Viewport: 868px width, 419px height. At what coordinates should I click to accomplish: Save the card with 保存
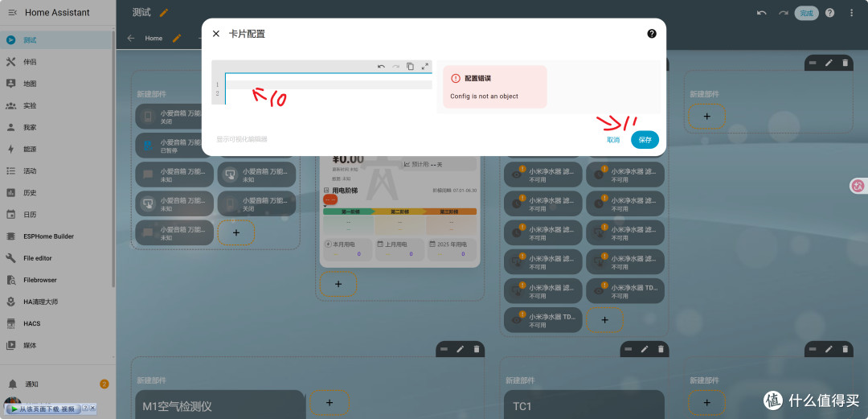tap(645, 140)
